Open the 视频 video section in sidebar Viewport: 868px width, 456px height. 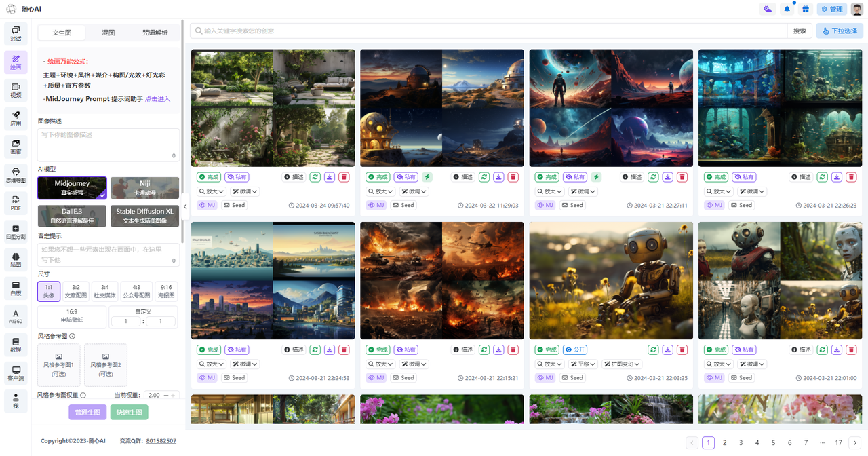click(x=16, y=90)
